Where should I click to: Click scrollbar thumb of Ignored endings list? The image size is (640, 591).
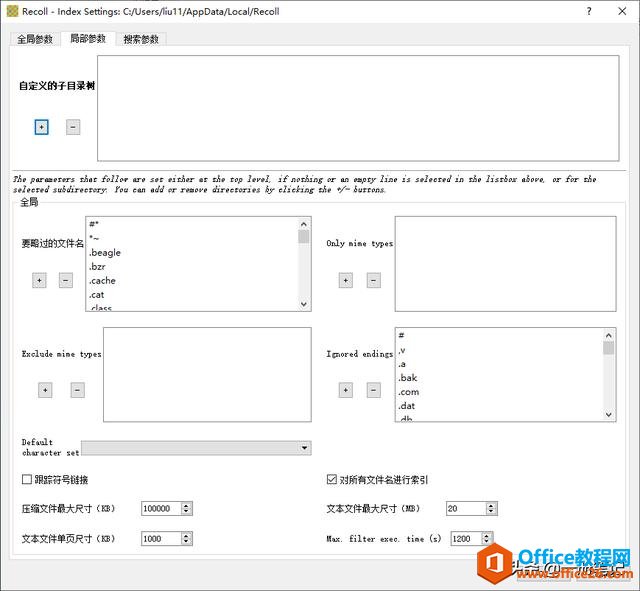(x=609, y=348)
